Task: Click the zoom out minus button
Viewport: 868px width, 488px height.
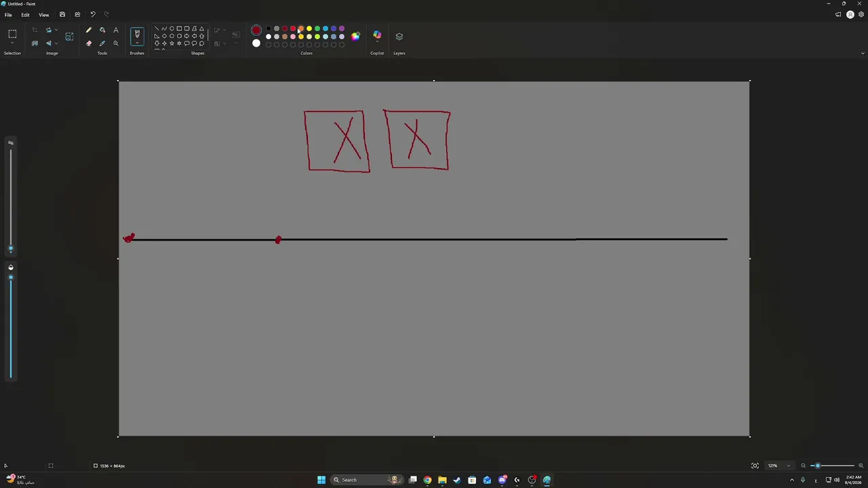Action: coord(804,466)
